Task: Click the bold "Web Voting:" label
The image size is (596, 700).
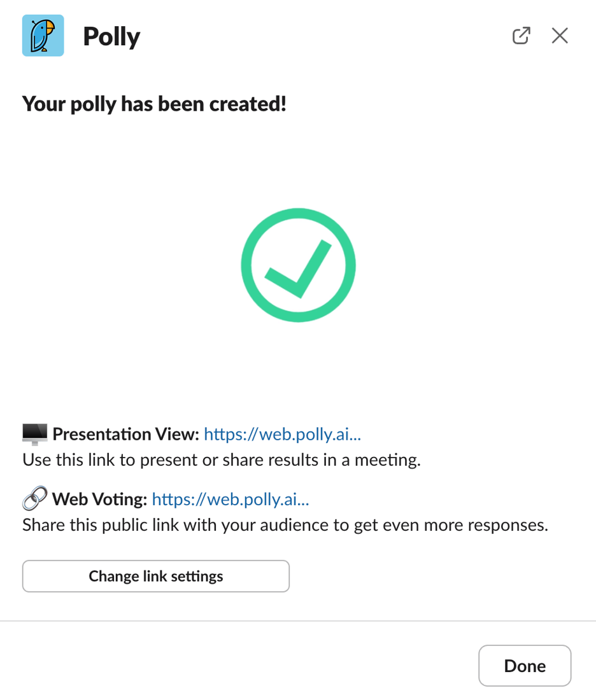Action: click(x=100, y=500)
